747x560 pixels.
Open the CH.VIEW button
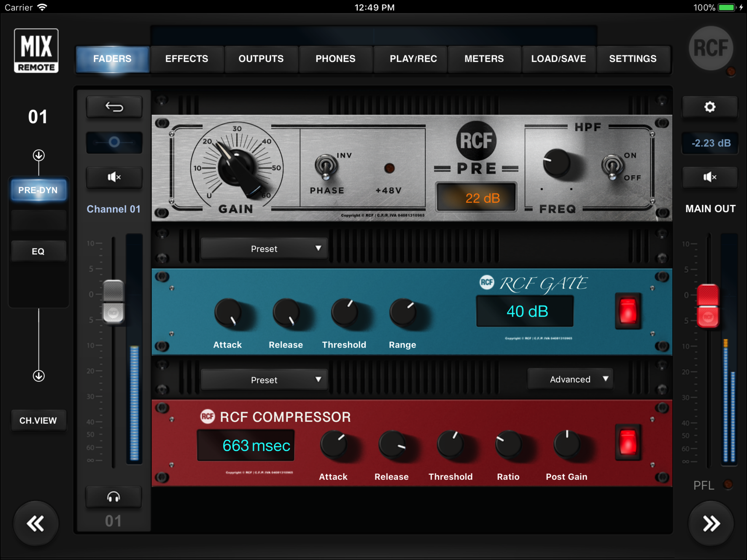(38, 421)
